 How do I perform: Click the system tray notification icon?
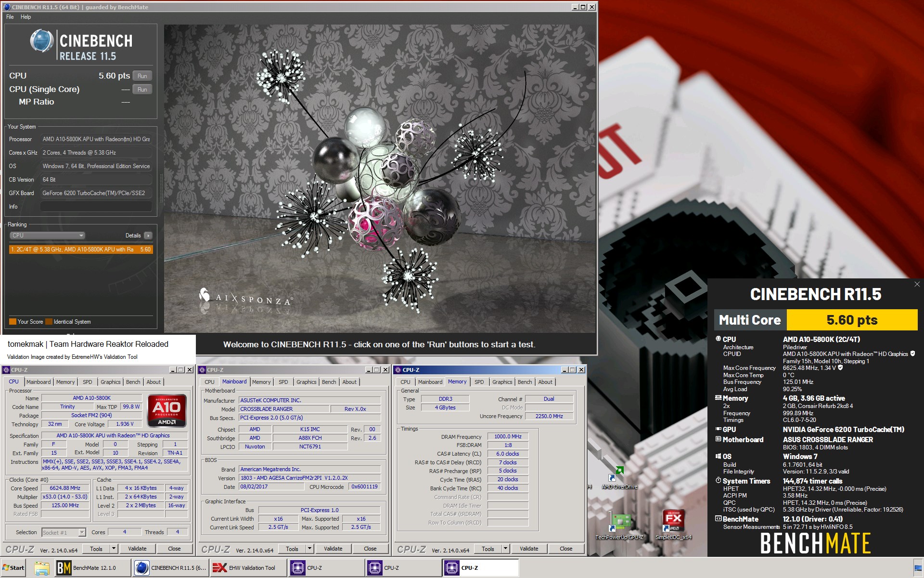point(918,568)
